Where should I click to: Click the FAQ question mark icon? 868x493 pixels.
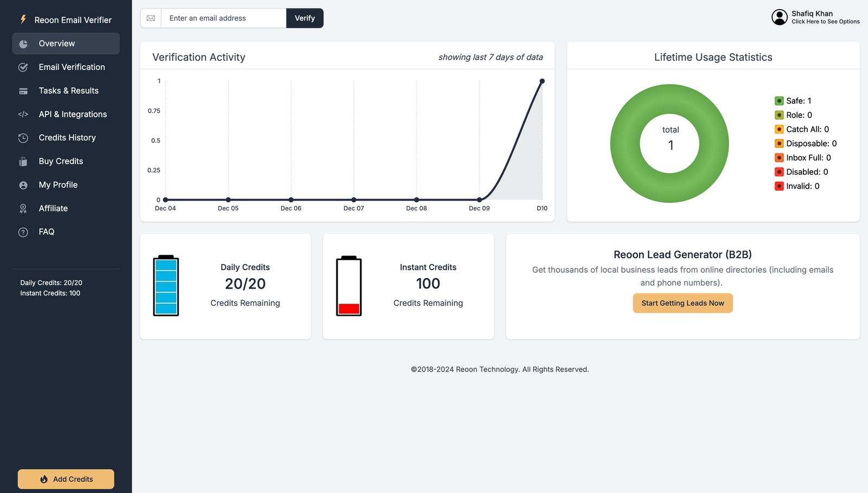click(23, 232)
